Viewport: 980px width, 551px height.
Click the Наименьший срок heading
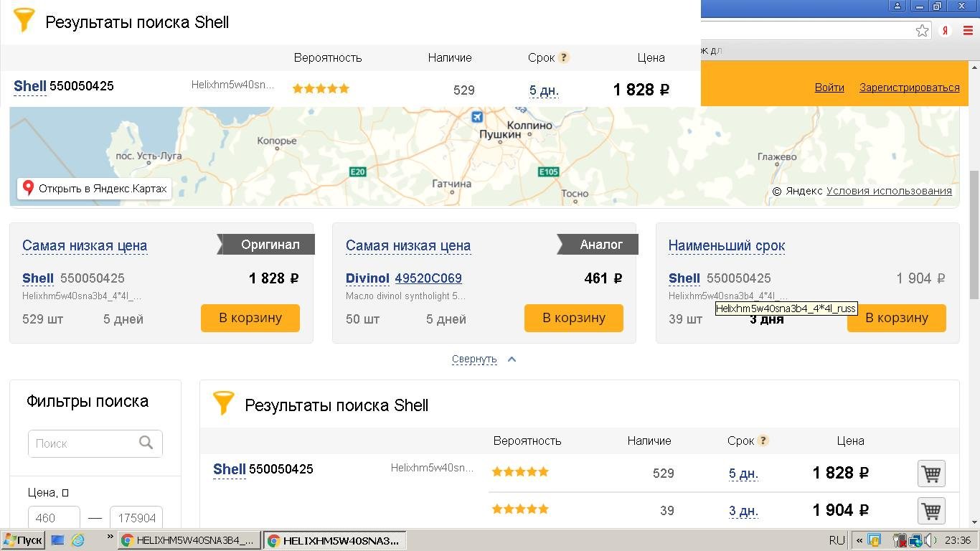(727, 245)
